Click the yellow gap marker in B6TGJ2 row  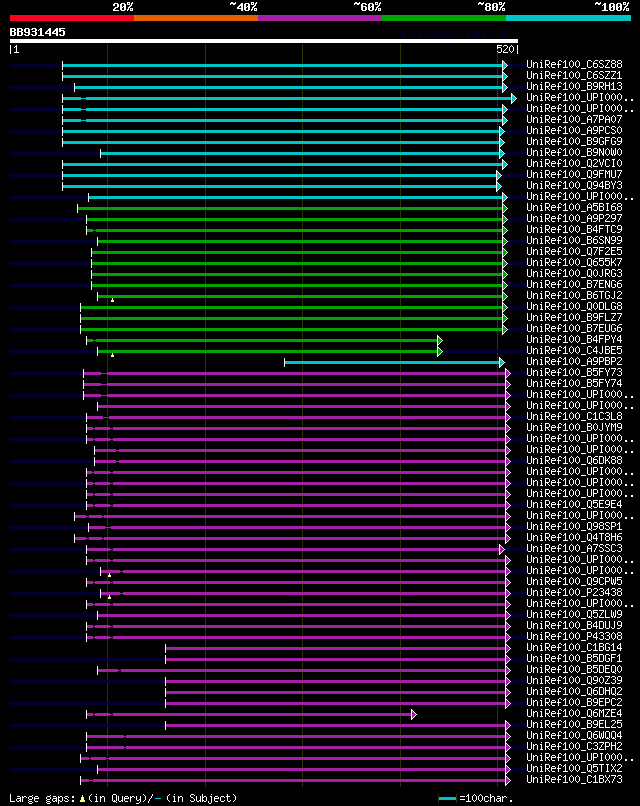113,300
